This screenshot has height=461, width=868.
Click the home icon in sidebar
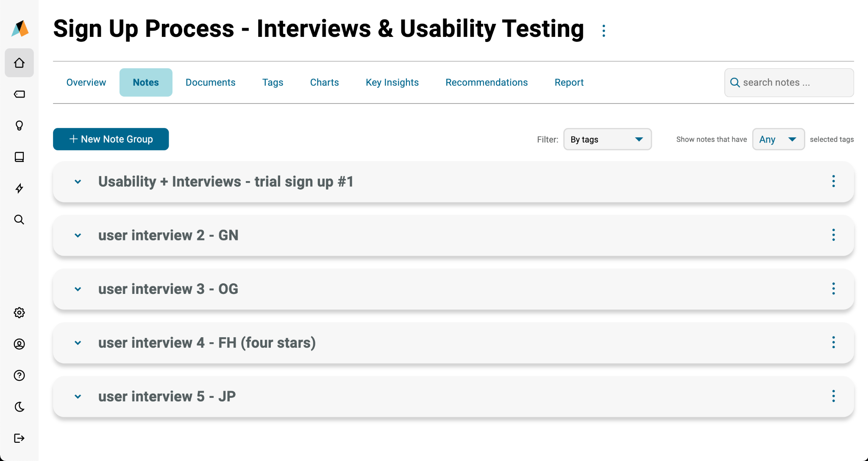tap(19, 63)
